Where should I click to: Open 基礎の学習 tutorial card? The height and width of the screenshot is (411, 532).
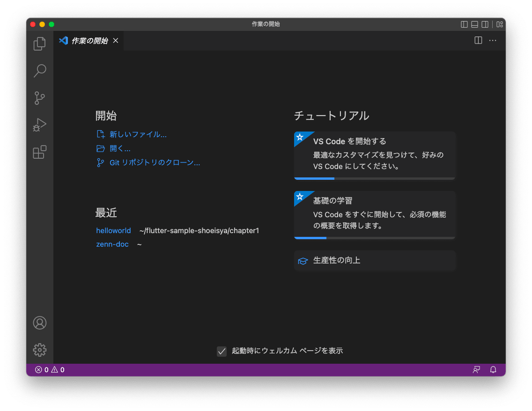(375, 215)
